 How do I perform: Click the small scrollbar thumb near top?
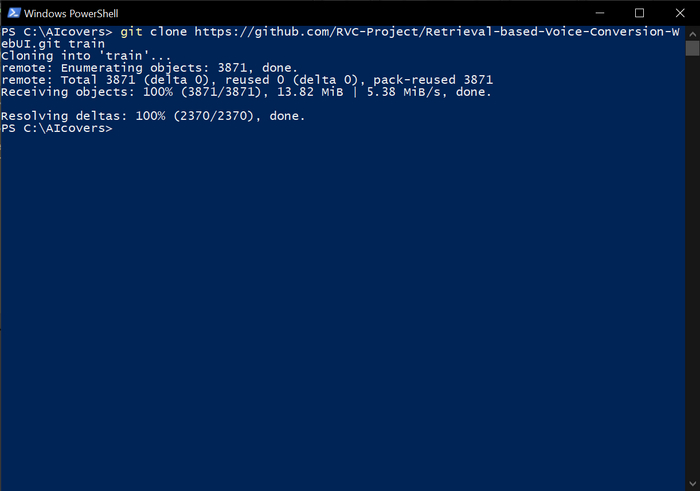[691, 46]
